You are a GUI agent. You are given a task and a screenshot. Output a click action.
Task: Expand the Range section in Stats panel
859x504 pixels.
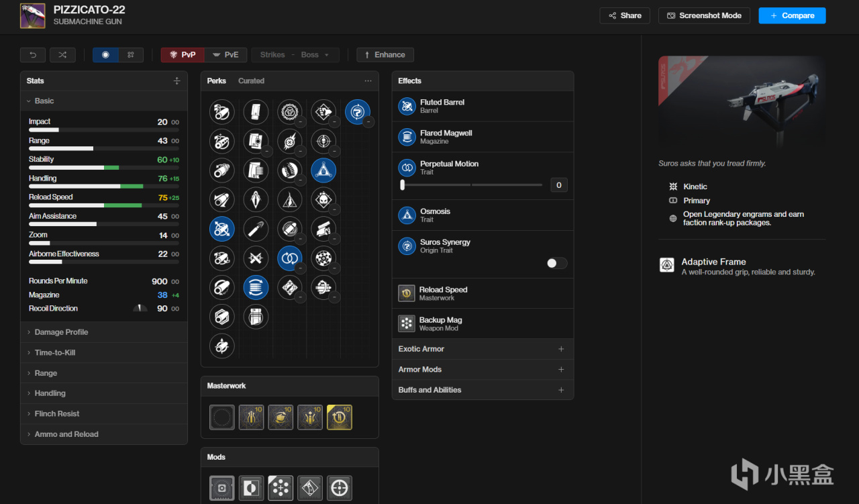click(x=104, y=373)
